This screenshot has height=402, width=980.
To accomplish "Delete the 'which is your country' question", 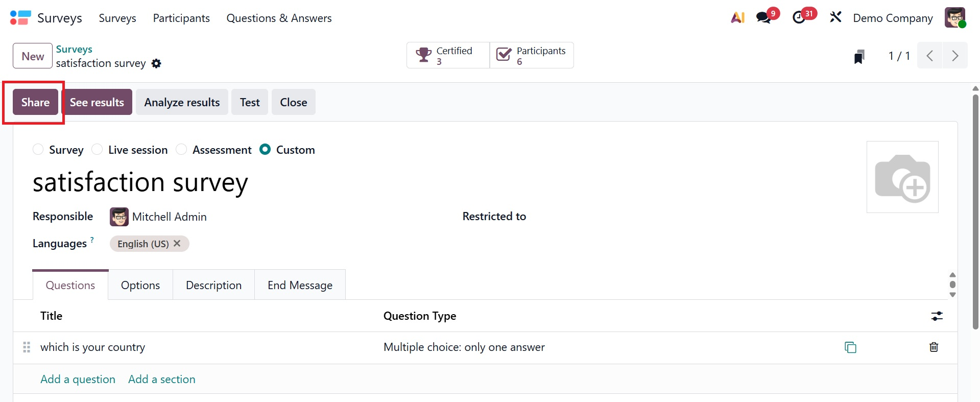I will click(934, 347).
